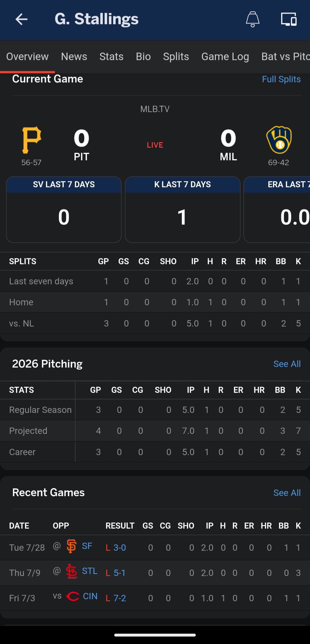The image size is (310, 644).
Task: Open the St. Louis Cardinals logo
Action: [x=71, y=571]
